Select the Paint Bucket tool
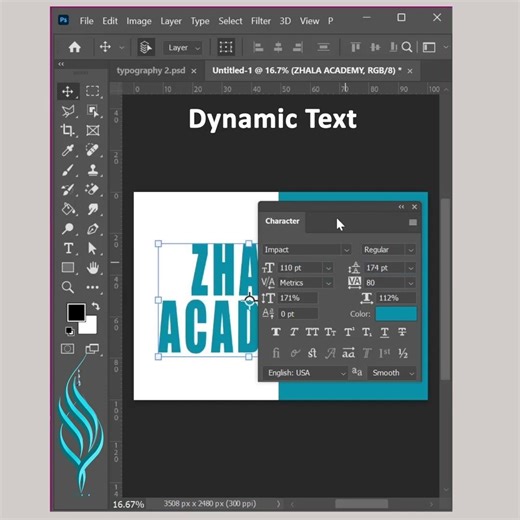This screenshot has width=520, height=520. 68,209
